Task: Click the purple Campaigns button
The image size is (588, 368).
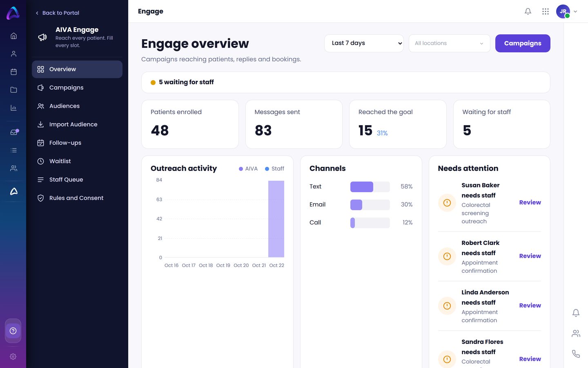Action: pos(523,43)
